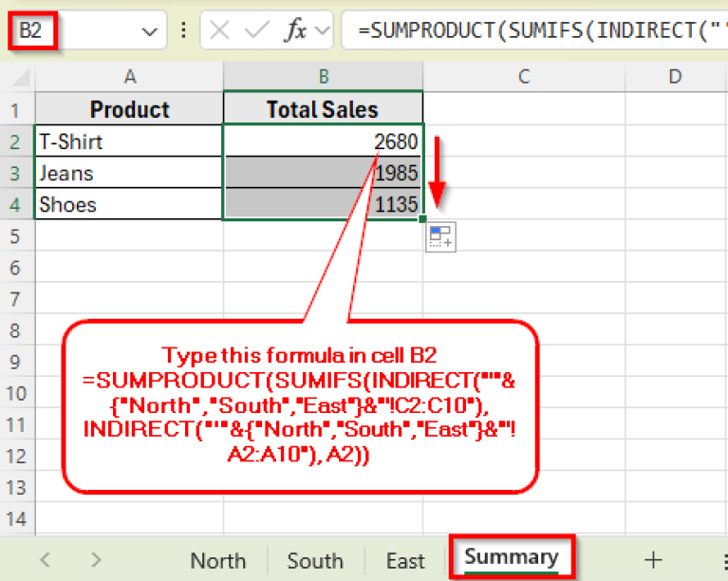Image resolution: width=728 pixels, height=581 pixels.
Task: Open the three-dot handle beside Name Box
Action: (183, 31)
